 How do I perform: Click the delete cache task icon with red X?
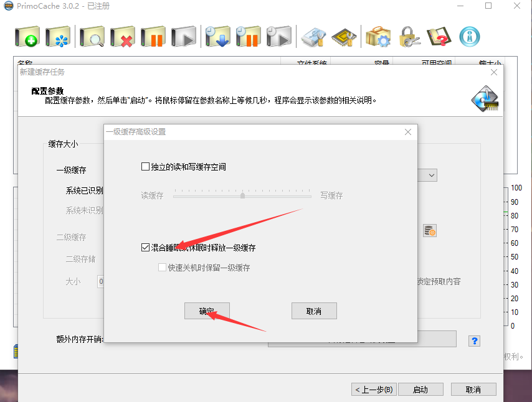coord(123,37)
